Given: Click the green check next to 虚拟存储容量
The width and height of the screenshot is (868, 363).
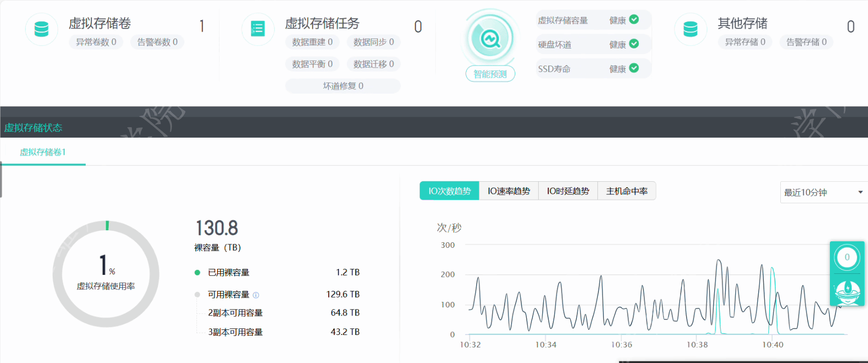Looking at the screenshot, I should (634, 20).
